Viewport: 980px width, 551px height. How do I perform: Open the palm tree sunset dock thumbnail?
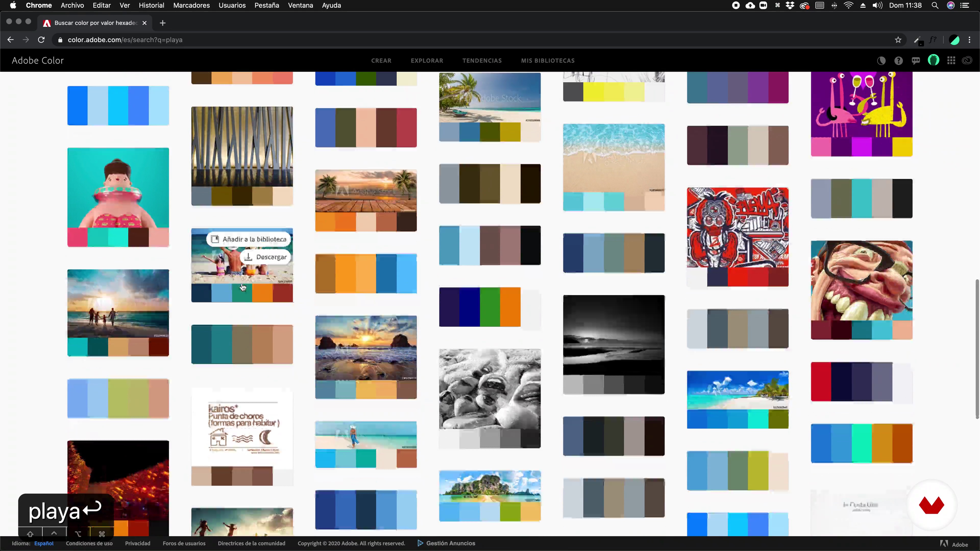366,191
